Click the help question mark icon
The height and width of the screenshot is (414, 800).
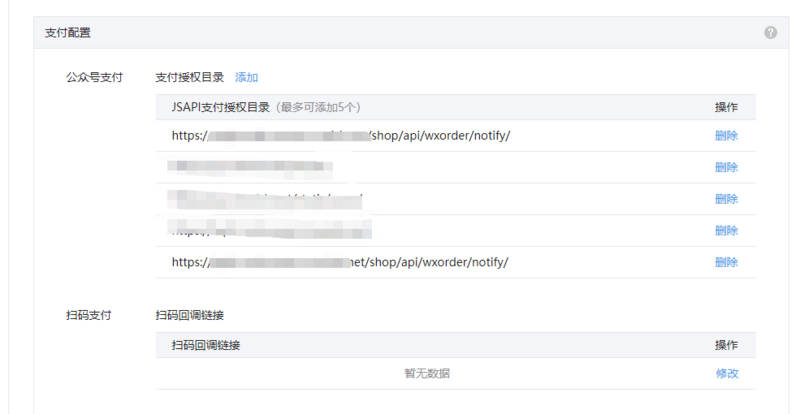pos(770,33)
